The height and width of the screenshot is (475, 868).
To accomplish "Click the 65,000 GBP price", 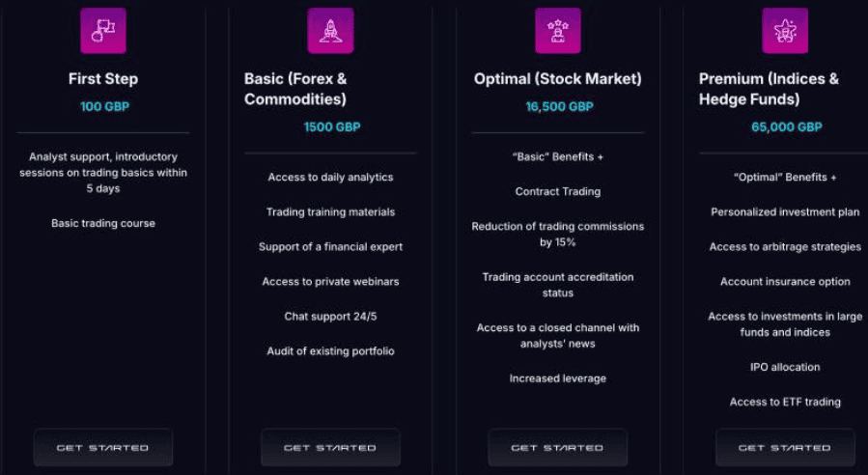I will [787, 127].
